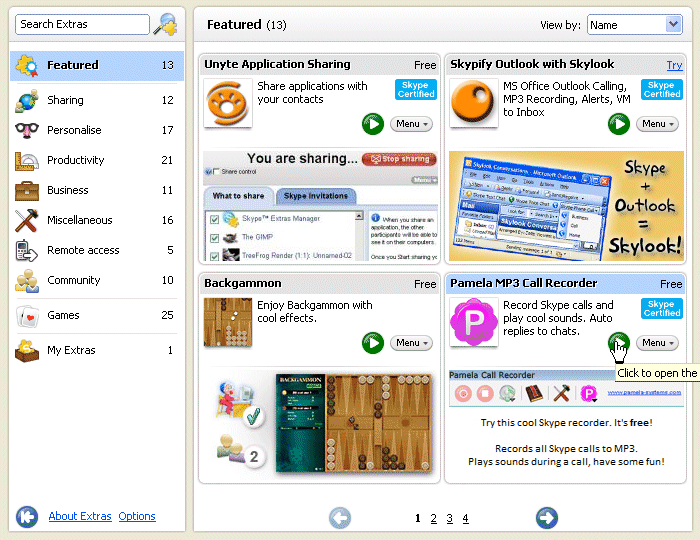Click the Productivity ruler icon
This screenshot has height=540, width=700.
[27, 161]
